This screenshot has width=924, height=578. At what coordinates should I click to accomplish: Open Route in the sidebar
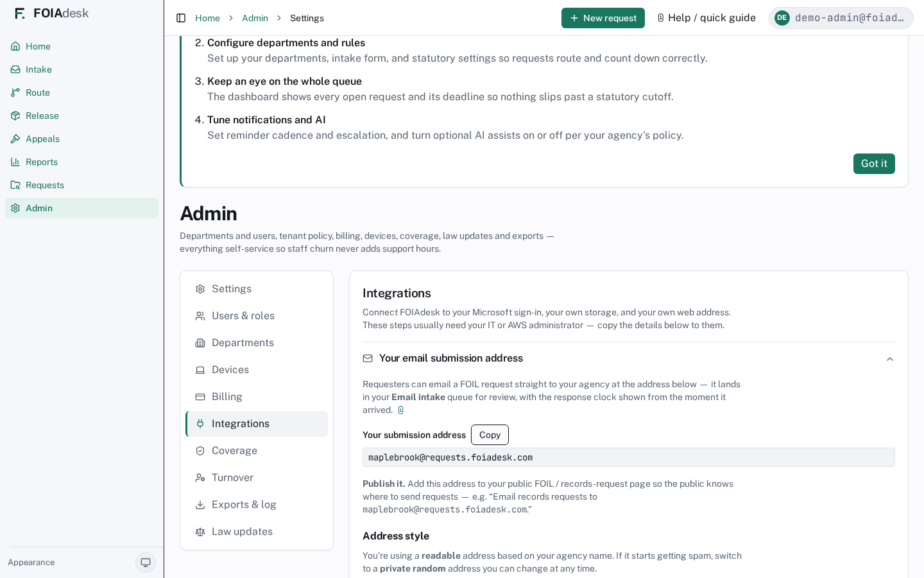[x=81, y=92]
